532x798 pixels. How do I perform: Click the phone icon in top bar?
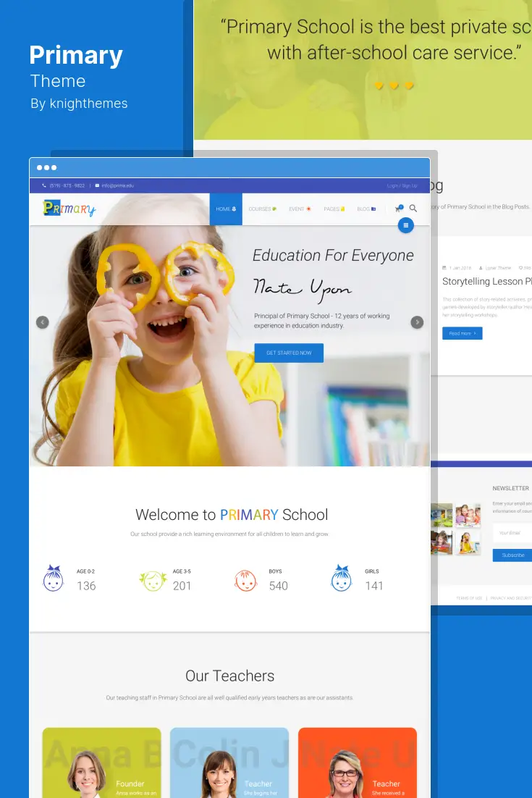point(44,186)
